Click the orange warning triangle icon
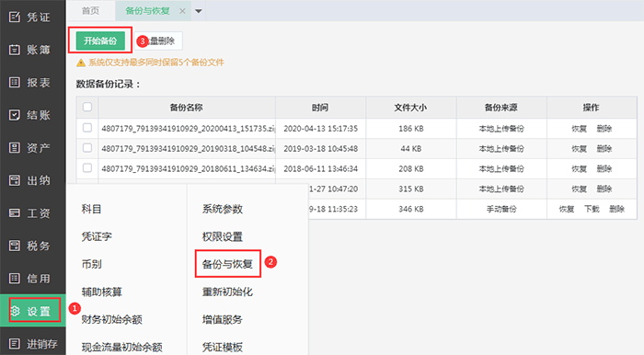The height and width of the screenshot is (355, 644). 81,63
